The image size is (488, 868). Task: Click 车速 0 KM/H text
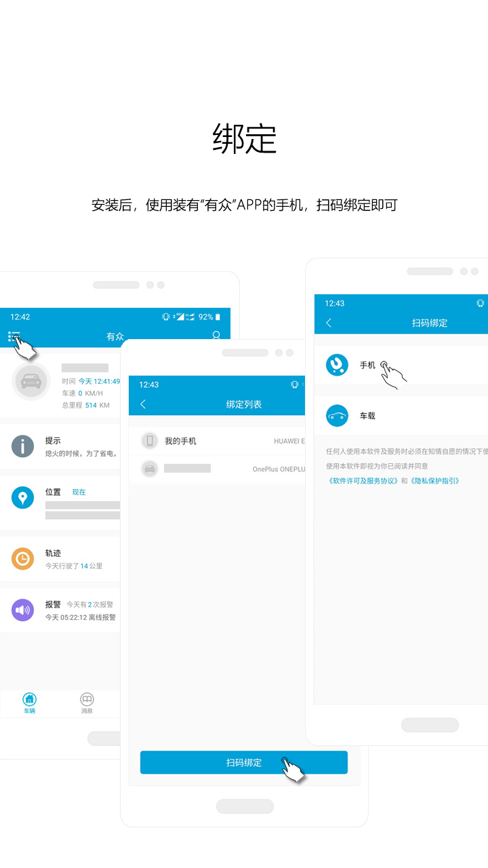tap(83, 393)
